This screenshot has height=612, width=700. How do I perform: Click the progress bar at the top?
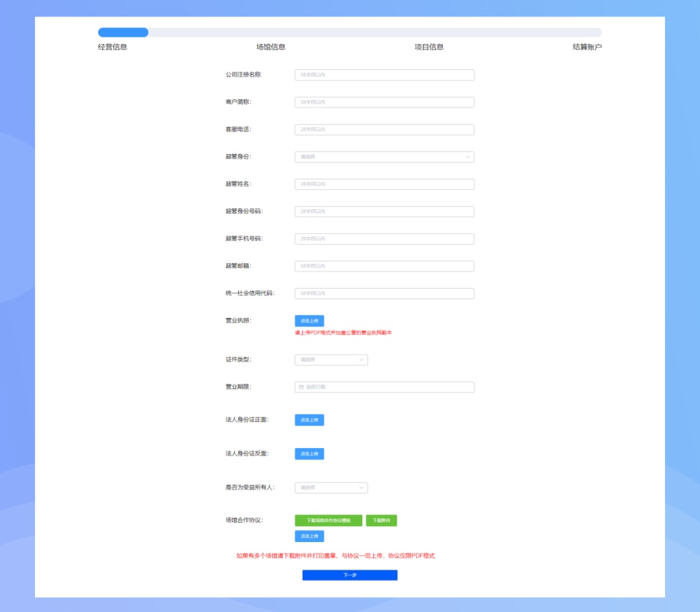click(349, 32)
